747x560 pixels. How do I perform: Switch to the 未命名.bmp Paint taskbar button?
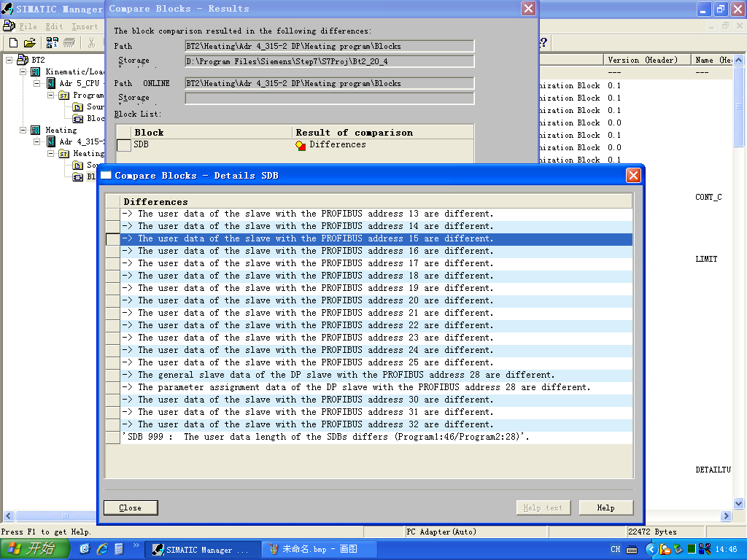[x=320, y=550]
